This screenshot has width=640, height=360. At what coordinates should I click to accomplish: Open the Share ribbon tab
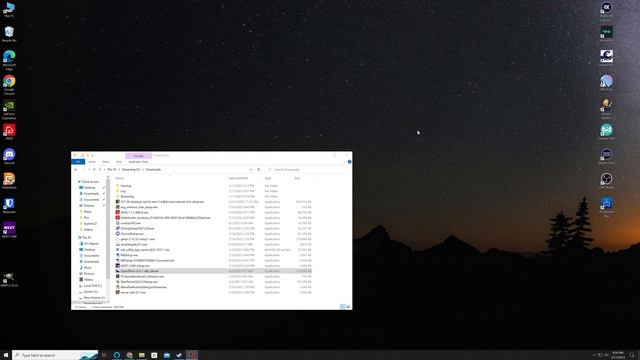coord(105,162)
